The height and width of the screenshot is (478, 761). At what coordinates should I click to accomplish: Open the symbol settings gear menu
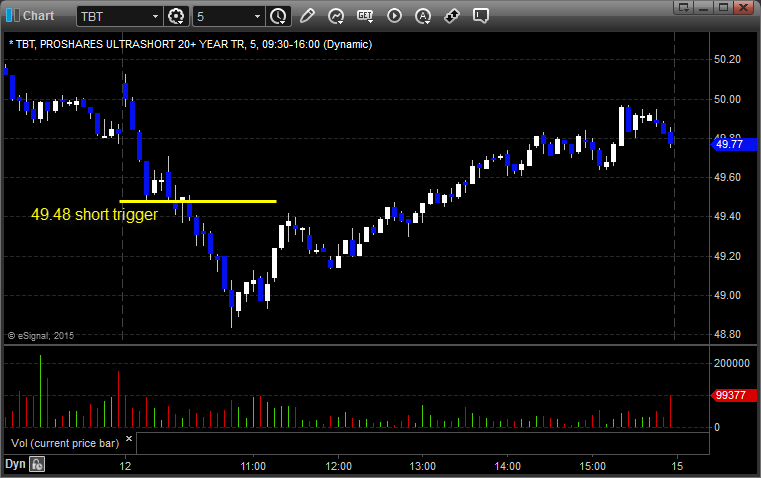[176, 16]
